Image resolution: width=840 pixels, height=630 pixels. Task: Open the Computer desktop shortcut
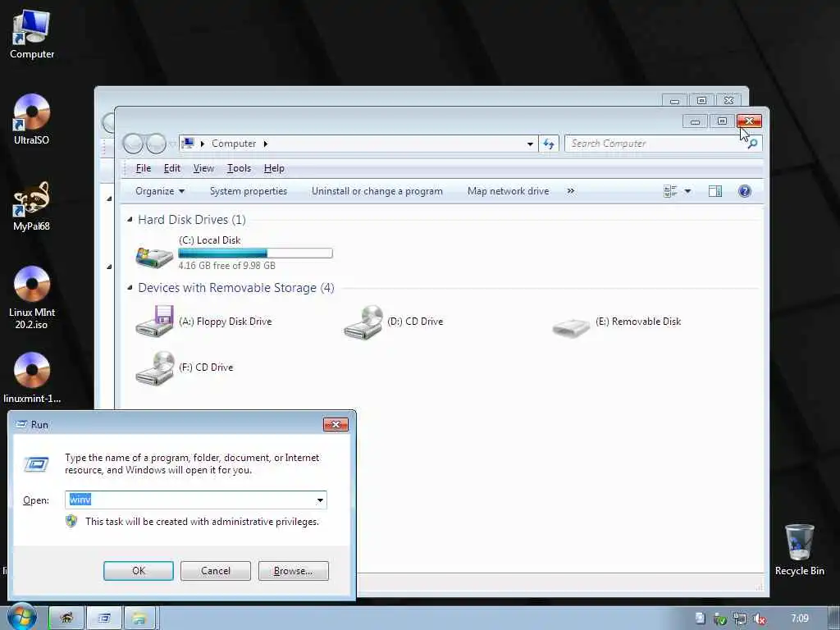32,34
